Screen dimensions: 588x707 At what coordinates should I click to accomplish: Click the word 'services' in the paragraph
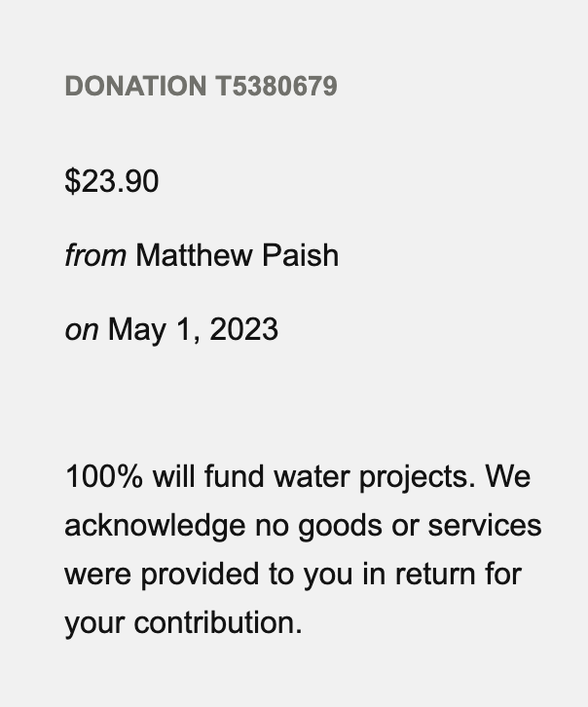point(485,526)
